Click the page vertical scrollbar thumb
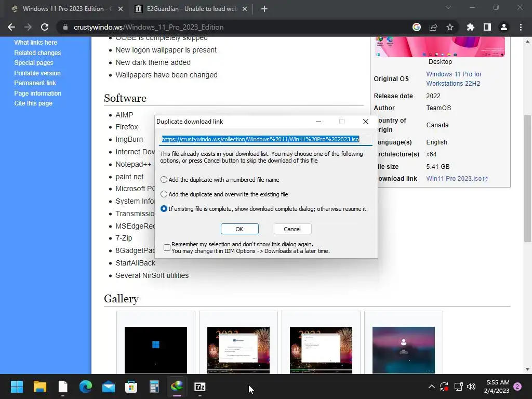This screenshot has height=399, width=532. (x=527, y=179)
